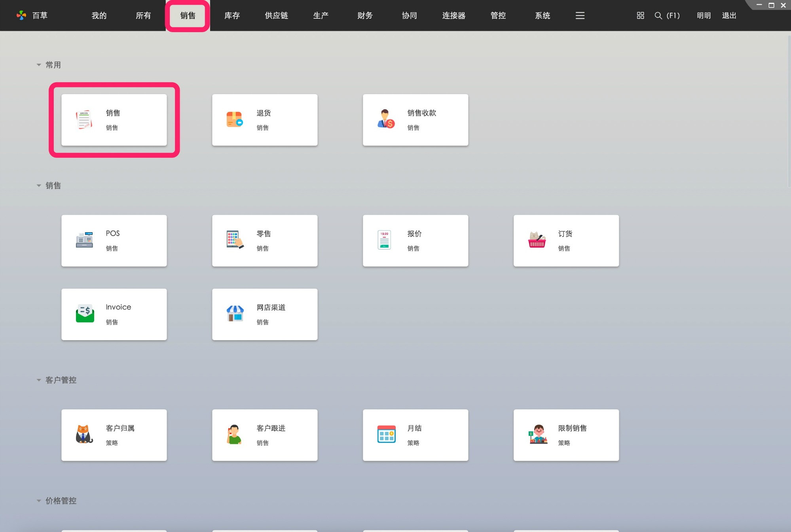Switch to the 我的 tab

99,15
